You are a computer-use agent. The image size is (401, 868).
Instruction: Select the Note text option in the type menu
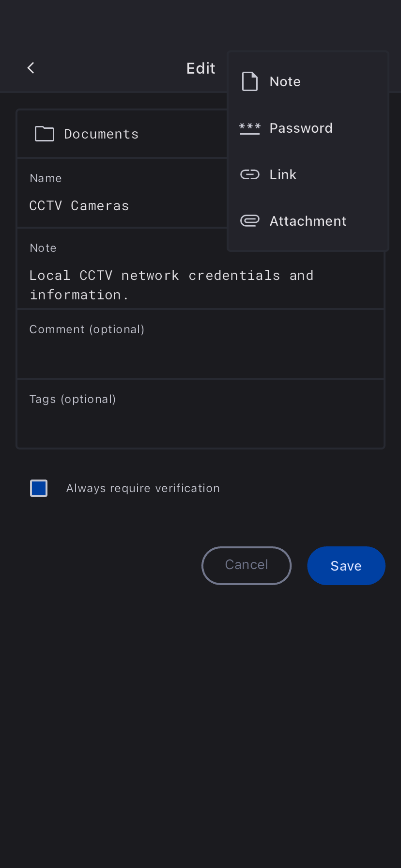click(285, 81)
